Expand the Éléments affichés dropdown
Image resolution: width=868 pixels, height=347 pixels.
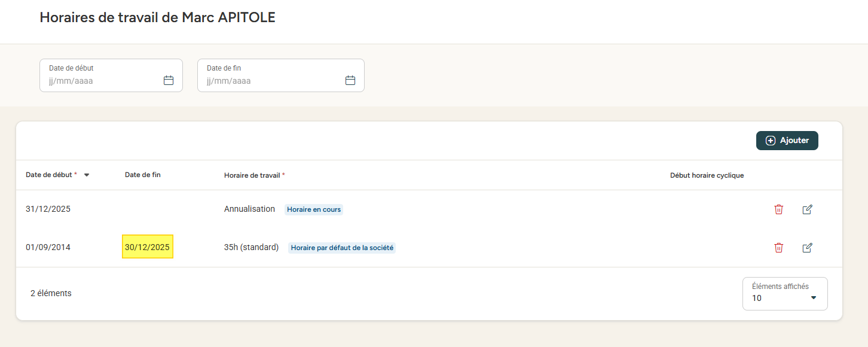click(x=813, y=298)
